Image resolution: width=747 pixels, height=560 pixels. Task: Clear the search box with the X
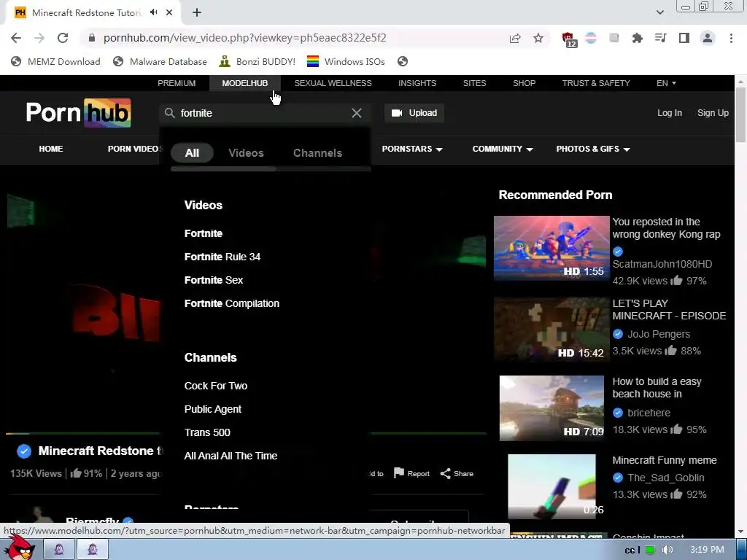(x=356, y=113)
